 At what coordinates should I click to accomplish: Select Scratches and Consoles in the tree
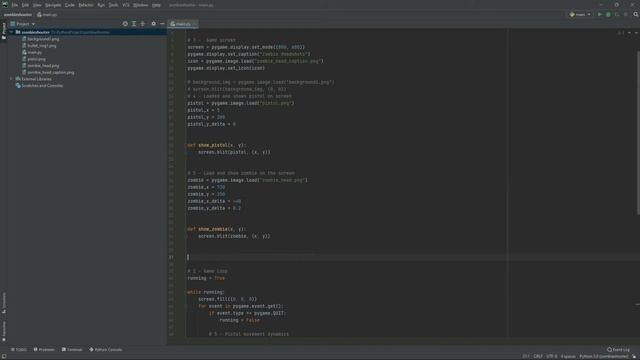coord(42,86)
